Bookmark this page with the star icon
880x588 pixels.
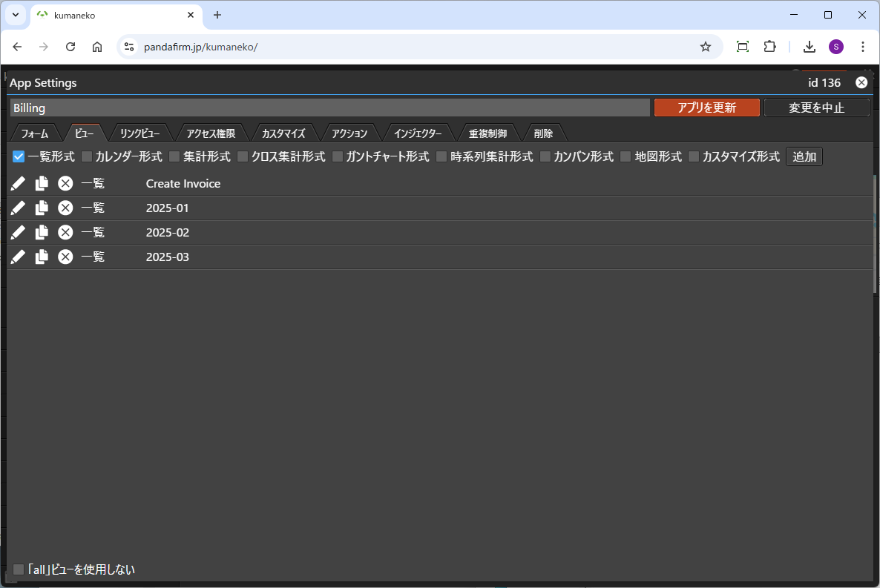click(x=705, y=47)
